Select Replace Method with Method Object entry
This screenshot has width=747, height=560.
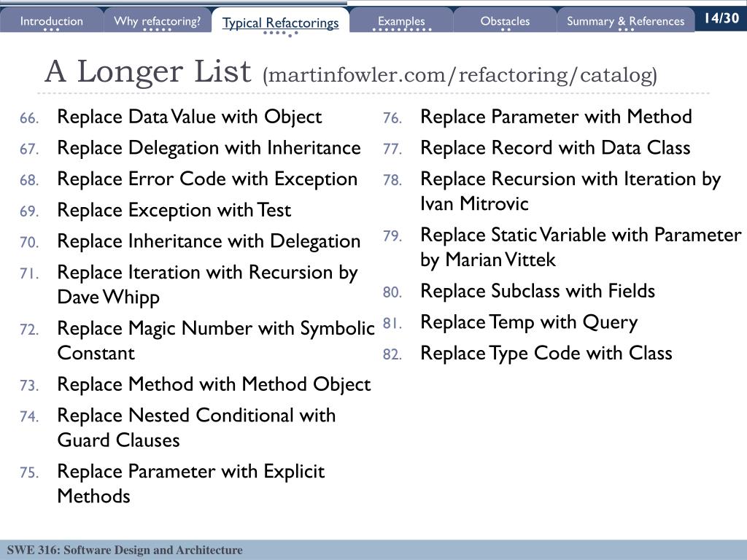pyautogui.click(x=214, y=385)
